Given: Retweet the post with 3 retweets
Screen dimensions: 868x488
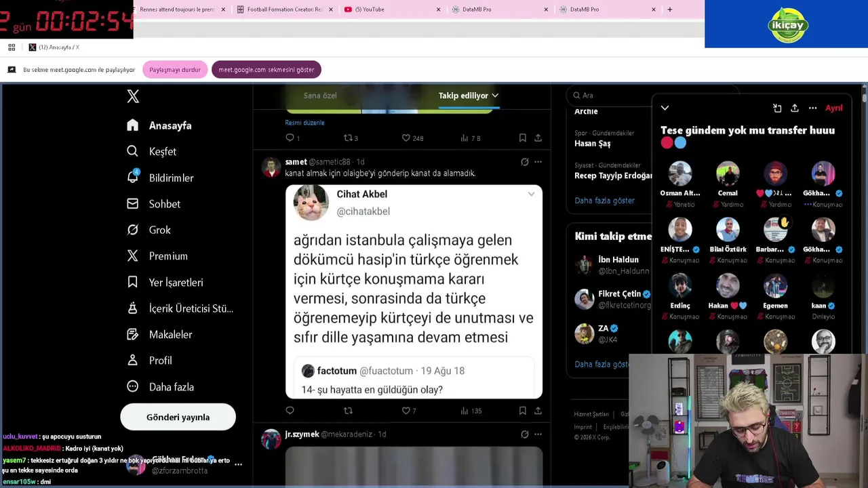Looking at the screenshot, I should (x=351, y=138).
